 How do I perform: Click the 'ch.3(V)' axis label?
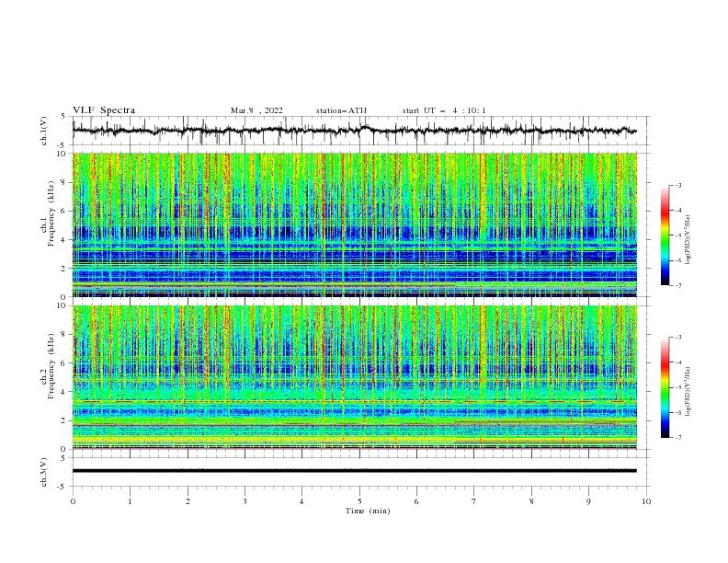44,472
